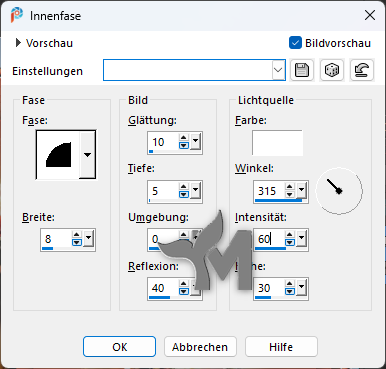Increase the Breite value
The height and width of the screenshot is (369, 386).
click(x=77, y=235)
